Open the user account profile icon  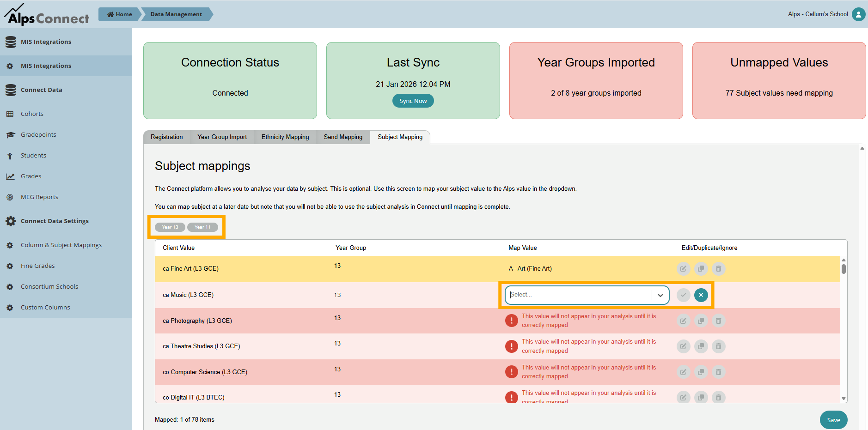click(x=858, y=14)
